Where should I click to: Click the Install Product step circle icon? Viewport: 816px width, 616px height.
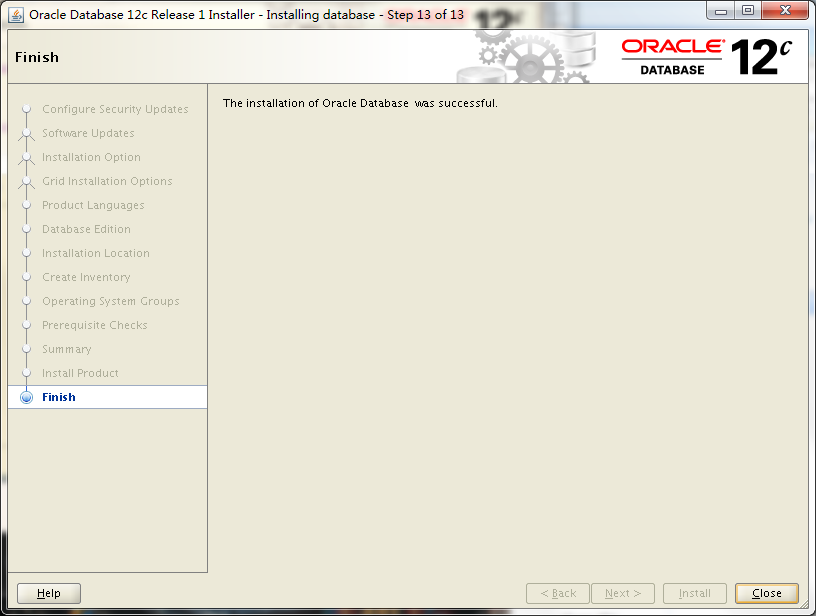pyautogui.click(x=26, y=373)
